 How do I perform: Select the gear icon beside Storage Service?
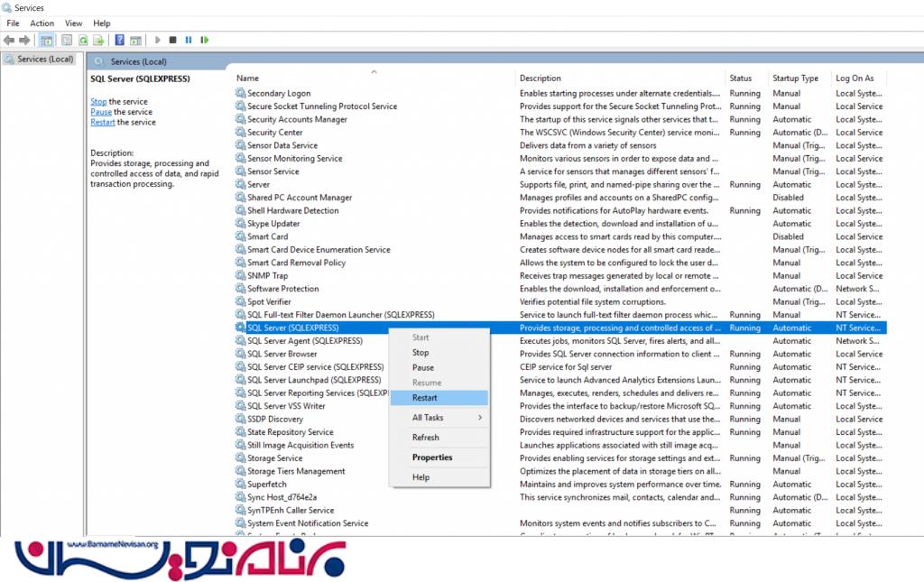(240, 457)
